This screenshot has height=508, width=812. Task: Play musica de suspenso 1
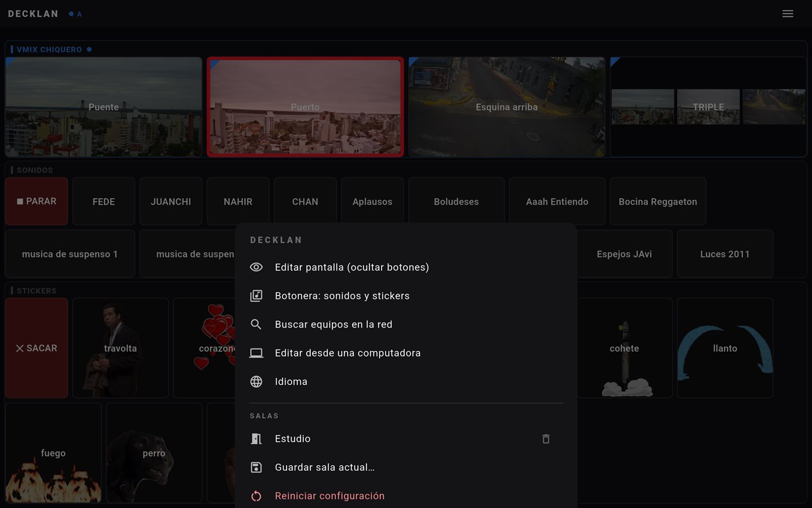click(x=70, y=254)
